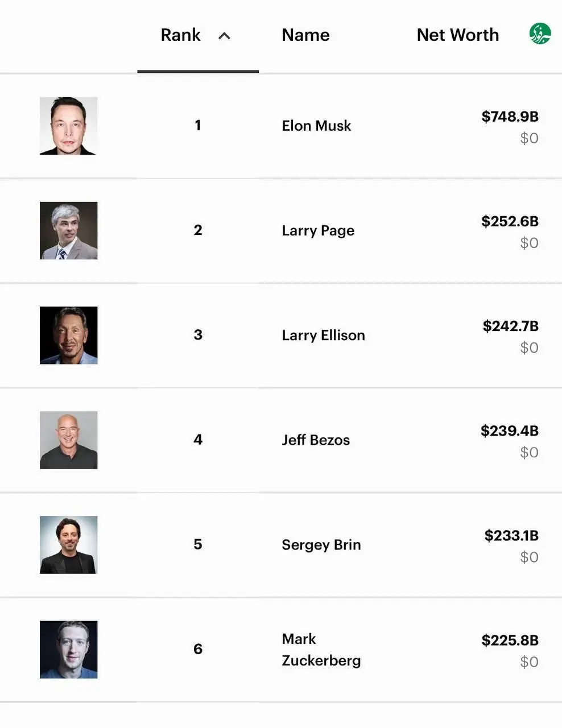562x728 pixels.
Task: Click the Larry Page name
Action: tap(318, 230)
